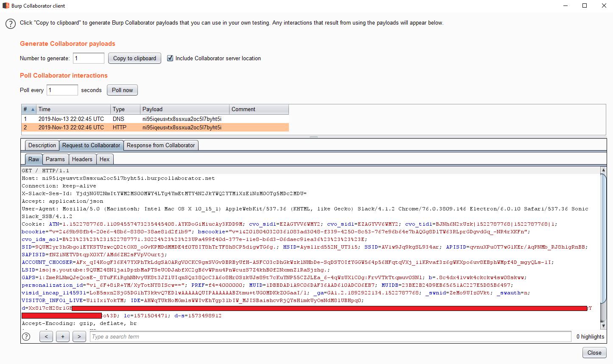Image resolution: width=613 pixels, height=364 pixels.
Task: View the Hex tab
Action: coord(105,159)
